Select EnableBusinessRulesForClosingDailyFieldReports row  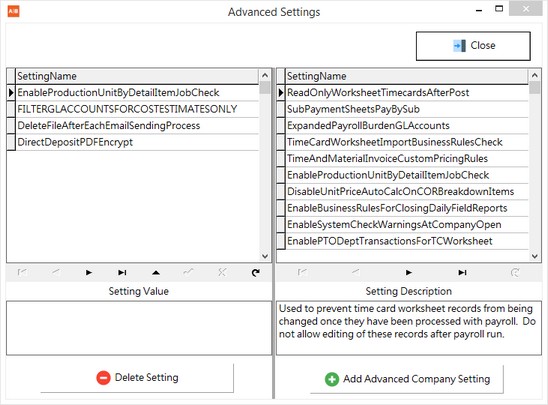coord(407,208)
